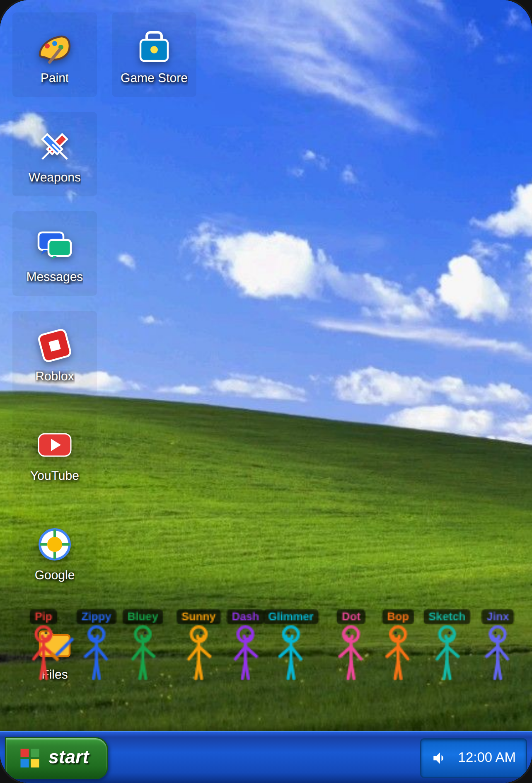This screenshot has height=783, width=532.
Task: Open the Messages app icon
Action: click(x=55, y=254)
